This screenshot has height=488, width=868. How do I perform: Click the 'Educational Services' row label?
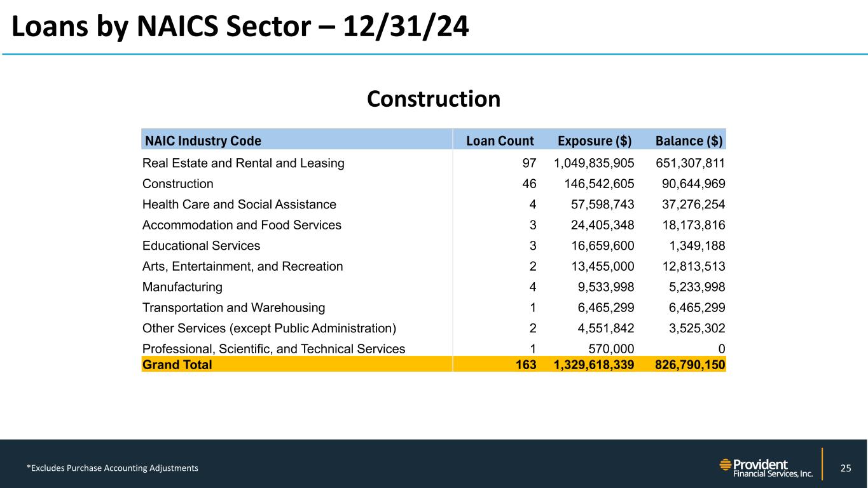point(201,245)
